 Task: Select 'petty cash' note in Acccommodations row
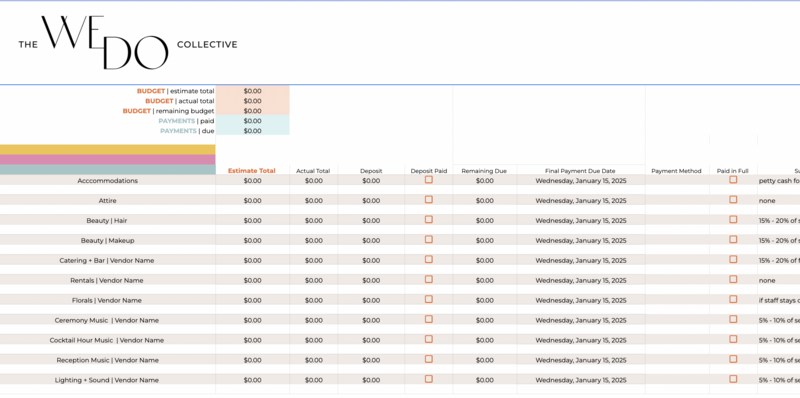tap(779, 181)
